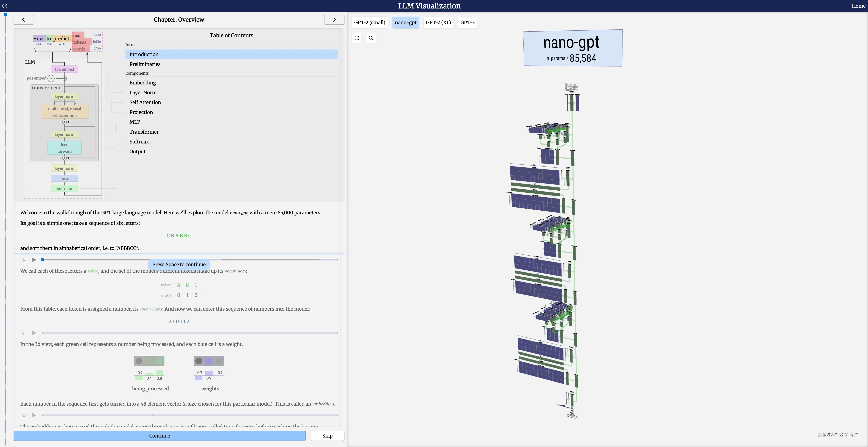Go to next chapter arrow
The width and height of the screenshot is (868, 447).
point(334,20)
